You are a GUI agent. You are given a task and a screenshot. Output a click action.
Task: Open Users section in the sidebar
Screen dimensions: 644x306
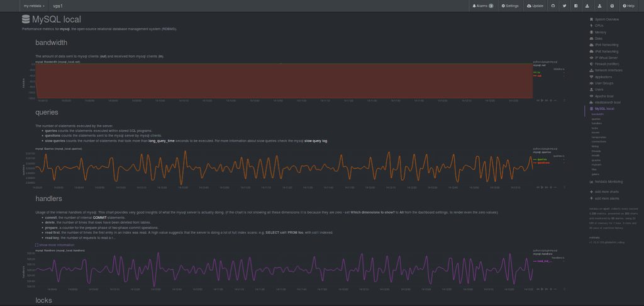[599, 89]
